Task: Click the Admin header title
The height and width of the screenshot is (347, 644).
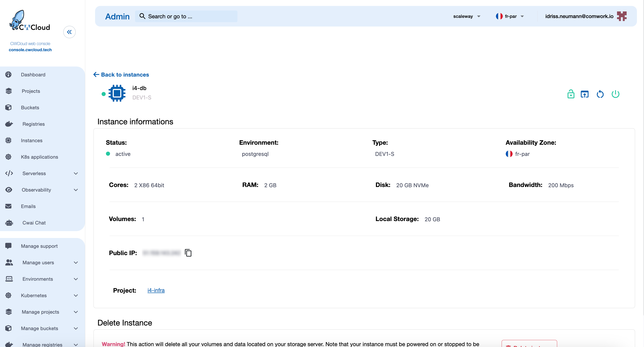Action: coord(117,16)
